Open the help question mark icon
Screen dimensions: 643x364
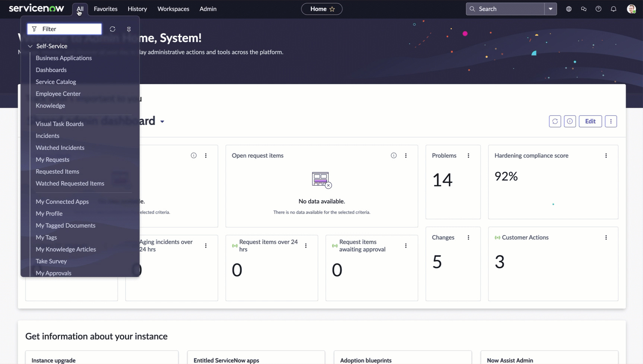[599, 9]
